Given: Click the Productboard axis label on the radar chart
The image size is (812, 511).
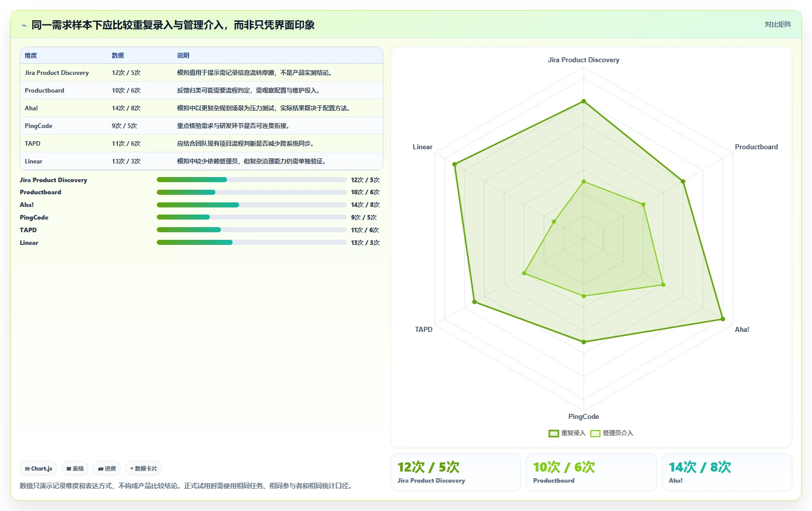Looking at the screenshot, I should point(756,147).
